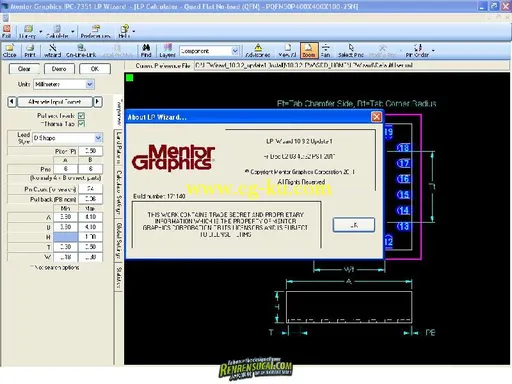Click previous input format left arrow

point(12,102)
